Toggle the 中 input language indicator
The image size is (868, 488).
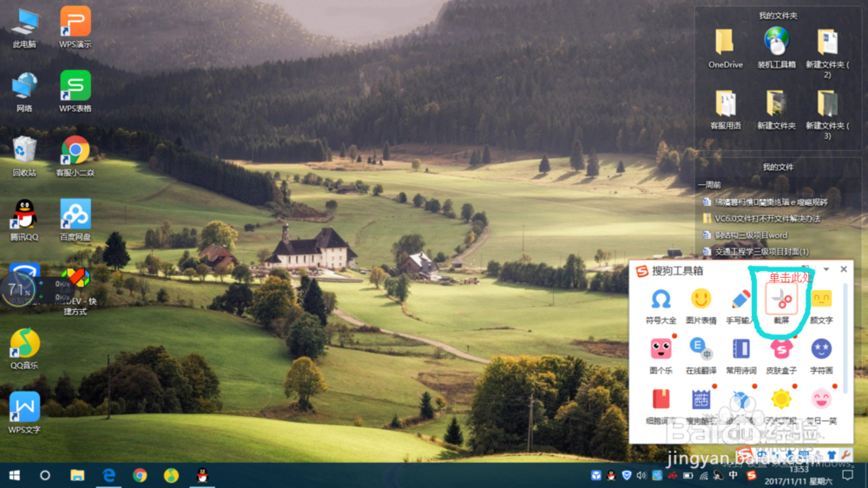(733, 475)
